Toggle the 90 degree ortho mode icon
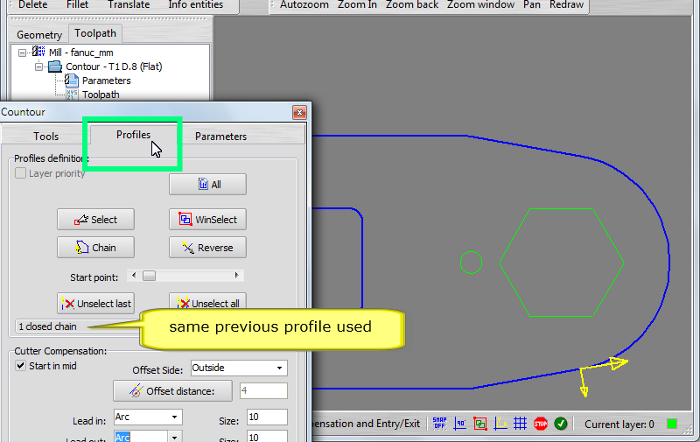Image resolution: width=700 pixels, height=442 pixels. [460, 423]
